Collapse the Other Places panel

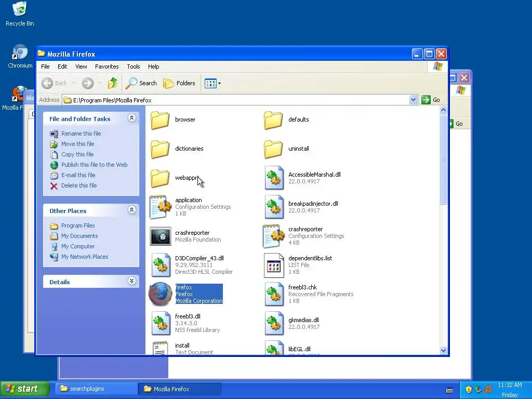point(131,210)
